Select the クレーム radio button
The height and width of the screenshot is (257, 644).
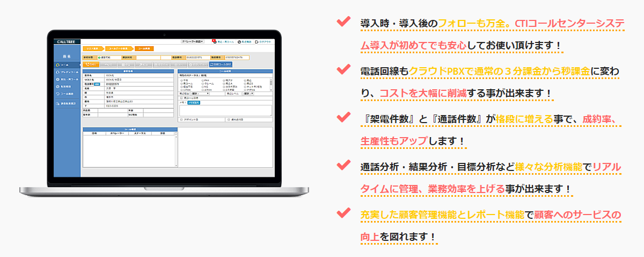coord(202,83)
